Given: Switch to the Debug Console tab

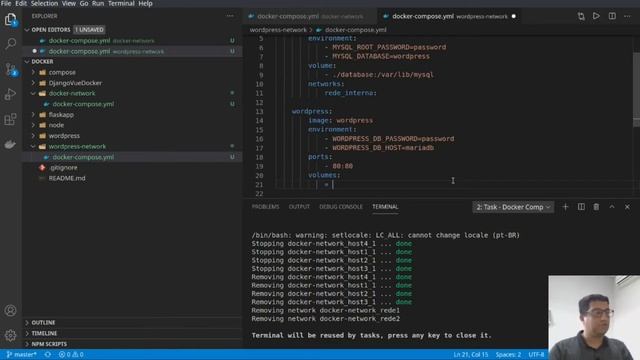Looking at the screenshot, I should (341, 207).
